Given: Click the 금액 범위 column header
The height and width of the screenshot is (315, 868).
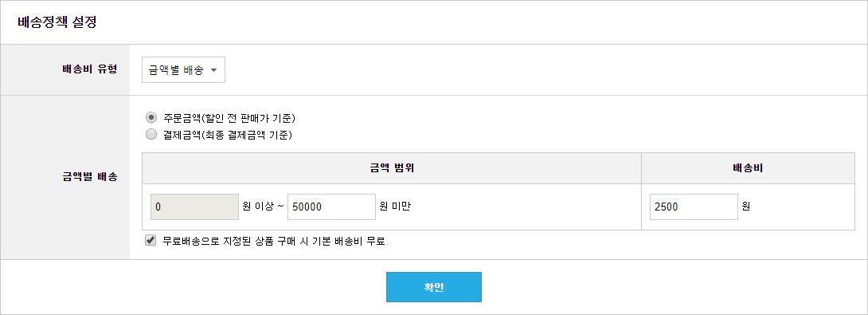Looking at the screenshot, I should pyautogui.click(x=392, y=168).
